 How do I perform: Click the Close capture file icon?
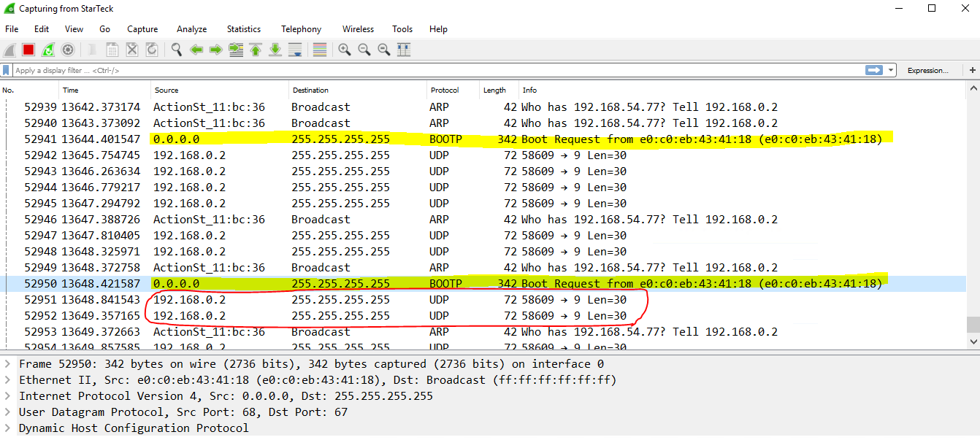click(132, 50)
